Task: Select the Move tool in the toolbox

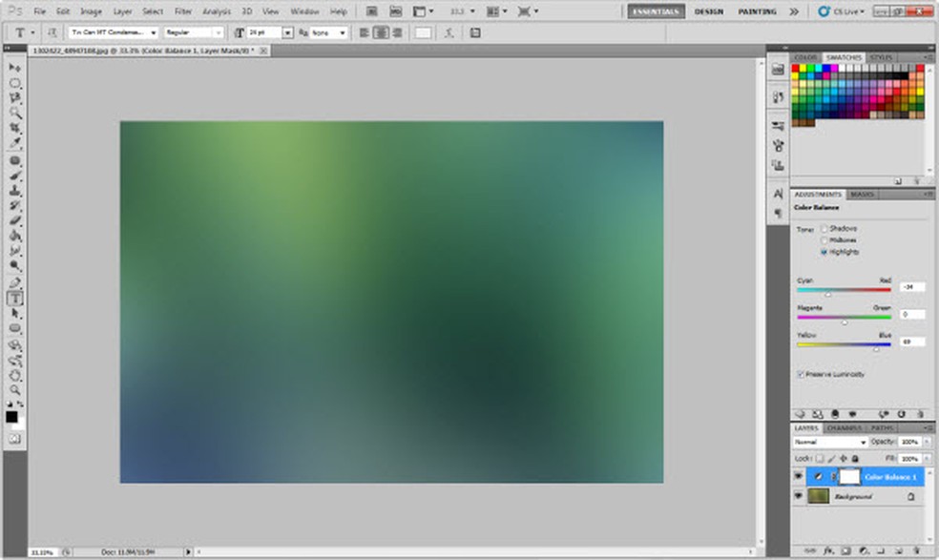Action: [15, 69]
